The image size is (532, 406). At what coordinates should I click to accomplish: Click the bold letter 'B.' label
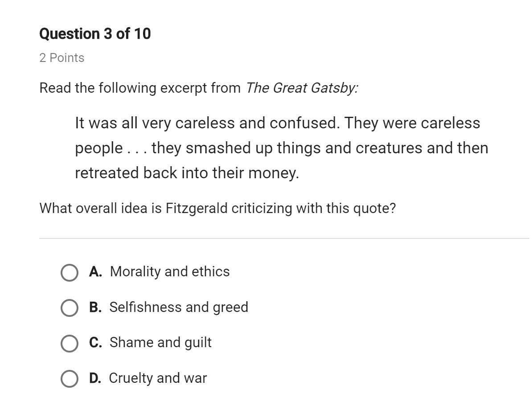coord(95,307)
